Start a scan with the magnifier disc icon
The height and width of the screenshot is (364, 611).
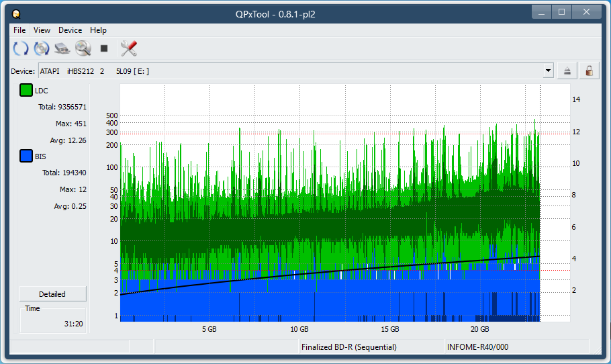pyautogui.click(x=83, y=48)
